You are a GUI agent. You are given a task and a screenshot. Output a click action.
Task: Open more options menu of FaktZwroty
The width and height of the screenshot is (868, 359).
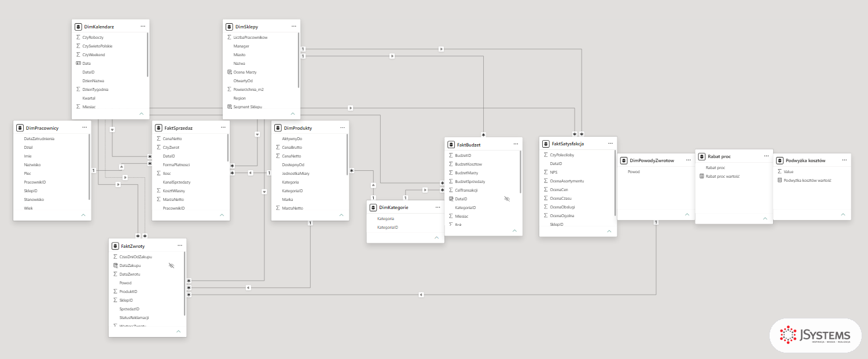pos(180,246)
